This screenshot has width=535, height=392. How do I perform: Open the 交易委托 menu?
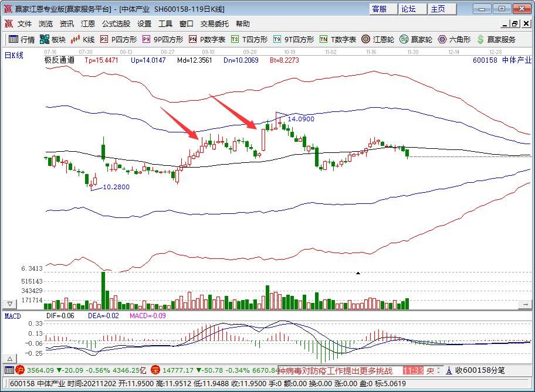[x=215, y=23]
